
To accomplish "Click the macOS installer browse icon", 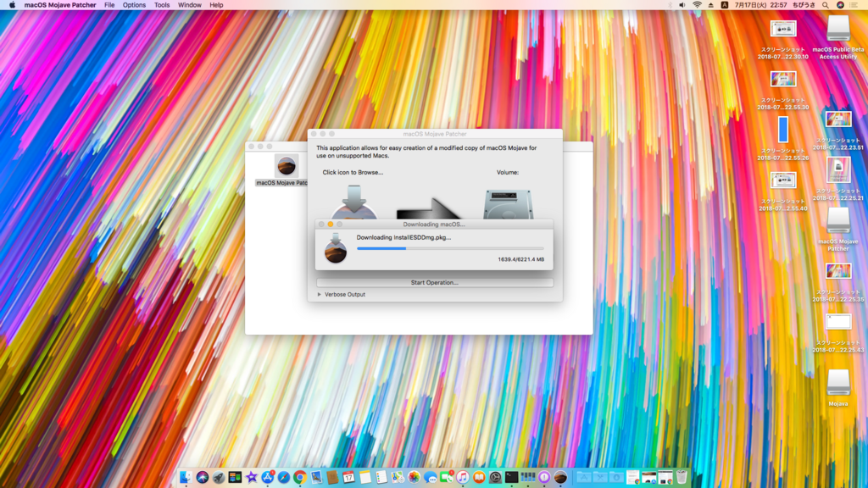I will (354, 202).
